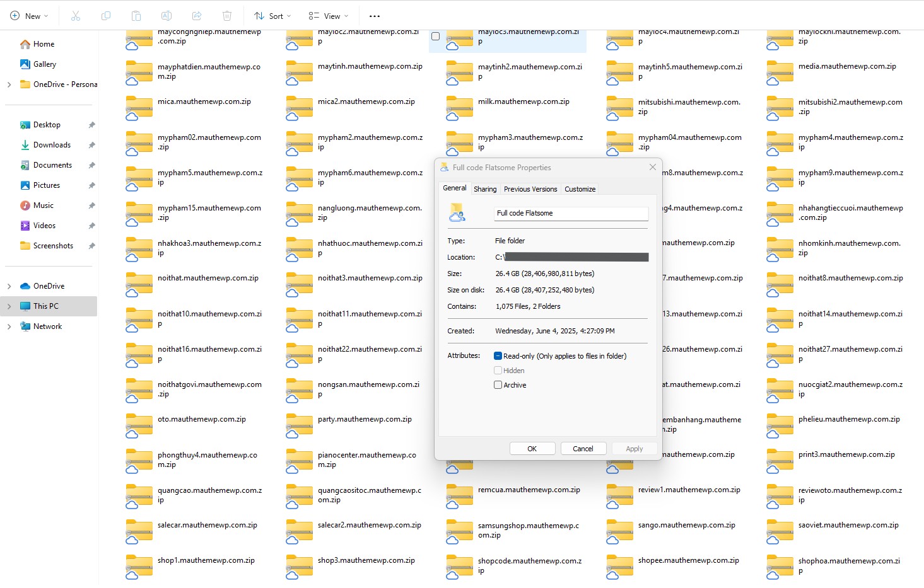
Task: Enable the Archive attribute checkbox
Action: click(498, 385)
